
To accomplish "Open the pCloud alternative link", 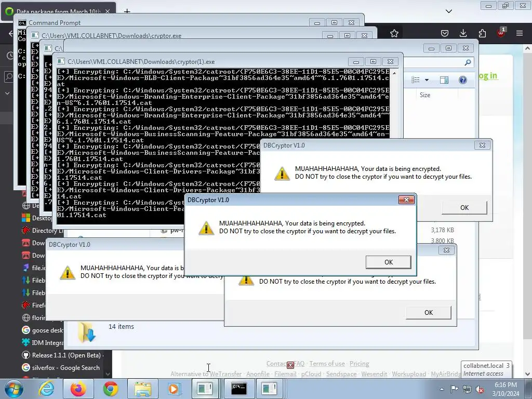I will point(311,374).
